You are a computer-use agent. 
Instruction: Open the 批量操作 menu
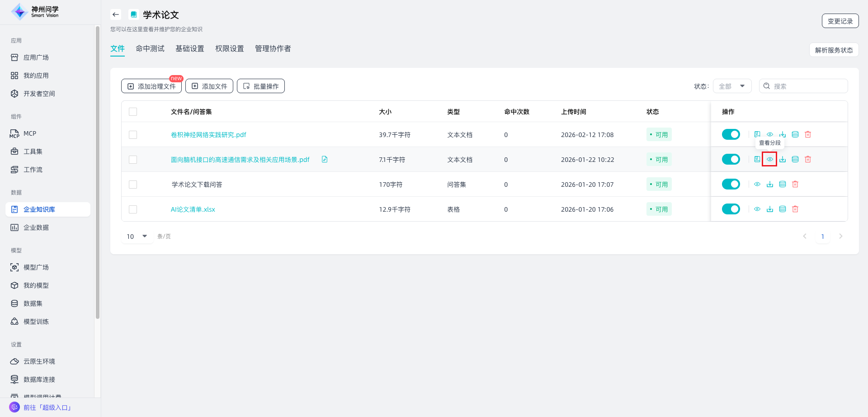[x=260, y=86]
